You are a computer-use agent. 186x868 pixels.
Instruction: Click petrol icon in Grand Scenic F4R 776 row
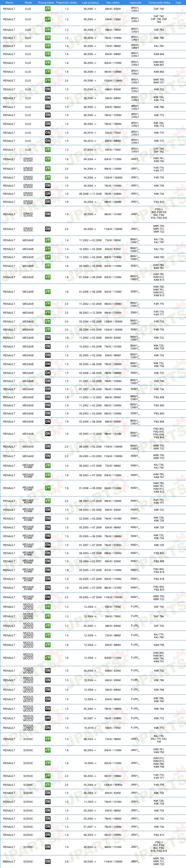pyautogui.click(x=48, y=178)
